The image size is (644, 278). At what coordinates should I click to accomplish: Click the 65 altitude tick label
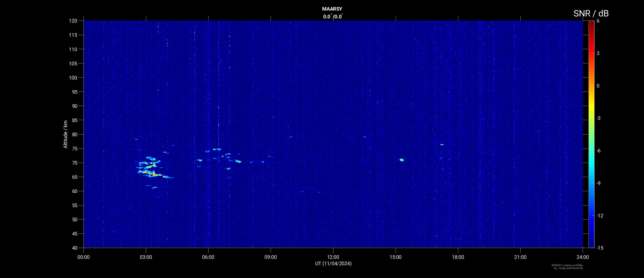74,177
